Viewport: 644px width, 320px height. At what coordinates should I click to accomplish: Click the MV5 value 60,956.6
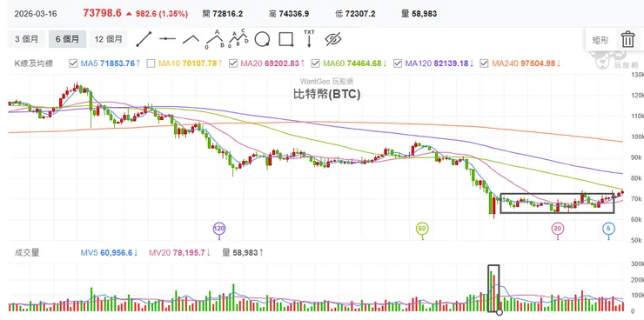pos(116,253)
